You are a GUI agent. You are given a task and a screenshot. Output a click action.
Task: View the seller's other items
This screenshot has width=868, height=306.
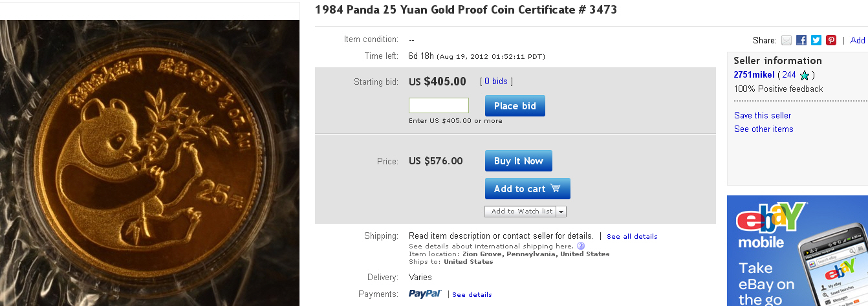click(x=763, y=129)
